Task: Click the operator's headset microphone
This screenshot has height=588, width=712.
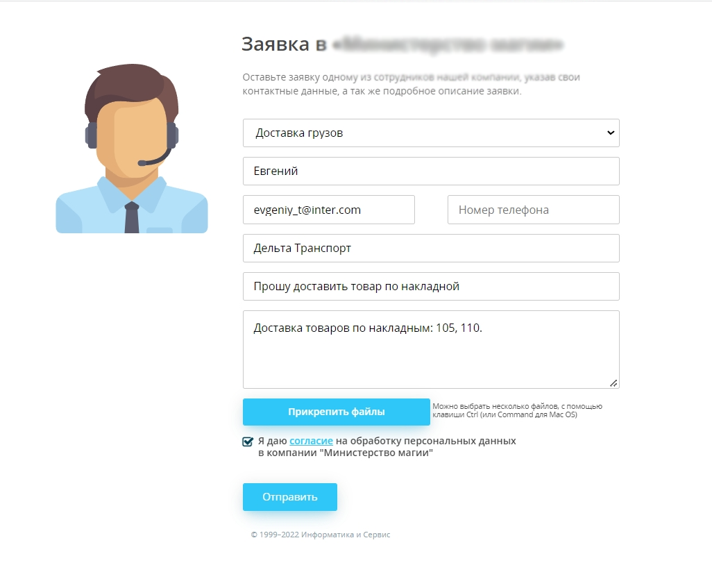Action: tap(154, 158)
